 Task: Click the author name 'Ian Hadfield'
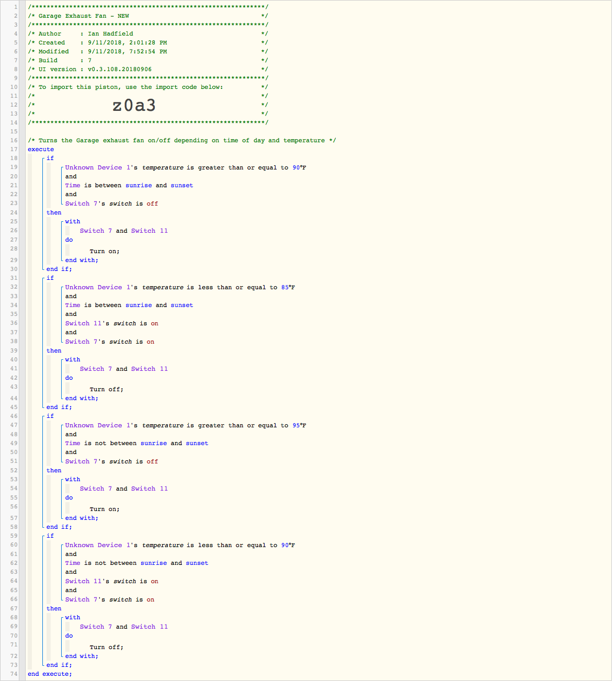click(110, 33)
